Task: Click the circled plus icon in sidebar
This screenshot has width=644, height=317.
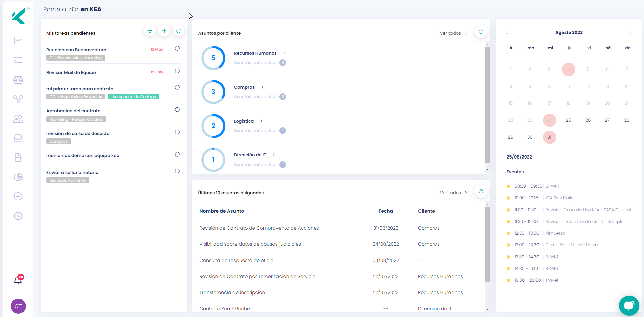Action: pos(18,196)
